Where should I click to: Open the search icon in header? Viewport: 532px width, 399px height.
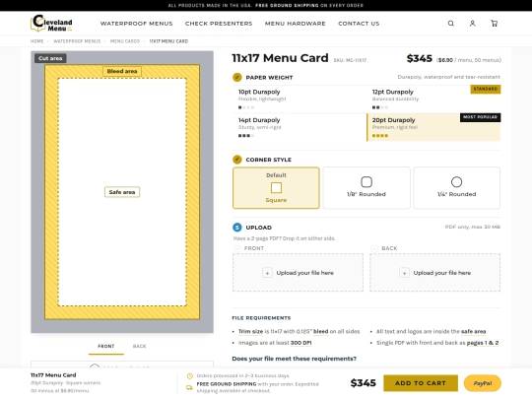[x=450, y=24]
